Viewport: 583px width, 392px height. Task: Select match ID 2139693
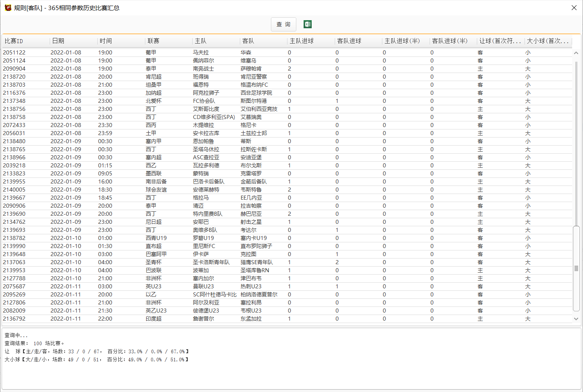pos(14,230)
